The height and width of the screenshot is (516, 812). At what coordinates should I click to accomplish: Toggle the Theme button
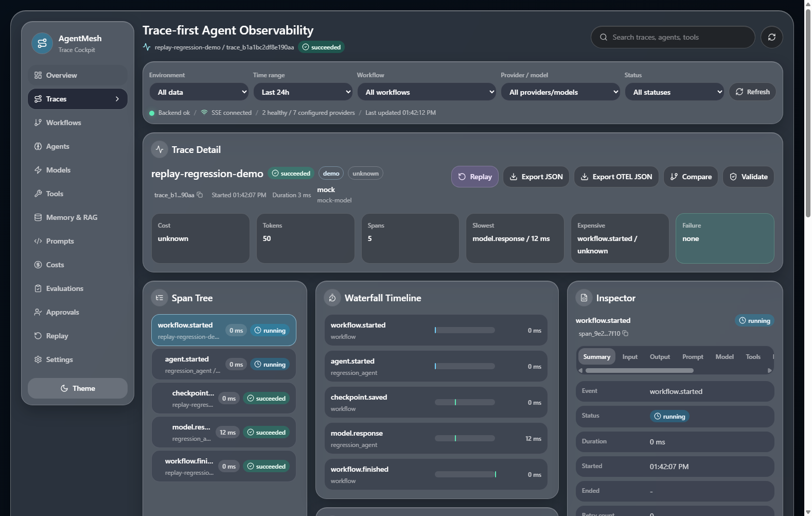click(78, 388)
